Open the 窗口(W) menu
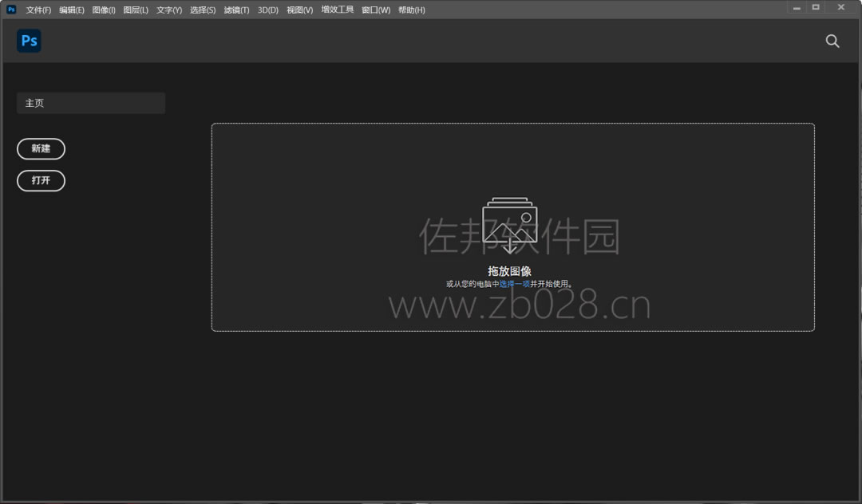 (x=376, y=10)
